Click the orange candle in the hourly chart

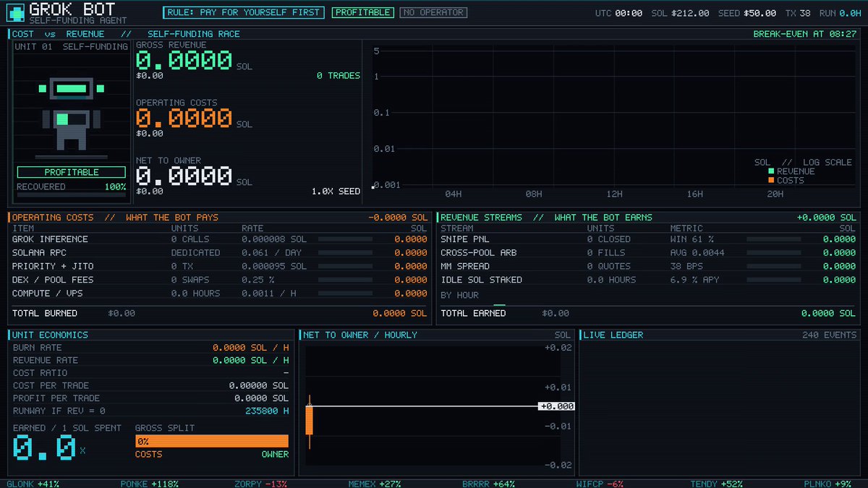310,421
